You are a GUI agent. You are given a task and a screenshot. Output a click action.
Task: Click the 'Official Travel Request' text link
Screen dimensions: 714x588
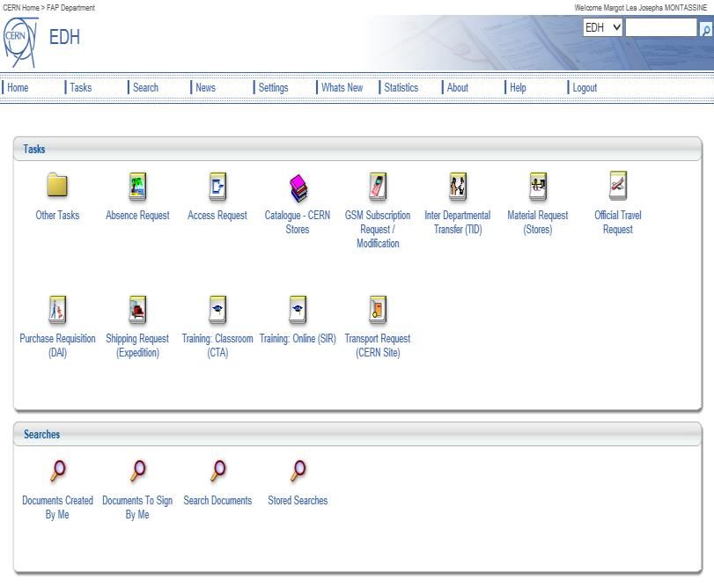(x=618, y=222)
